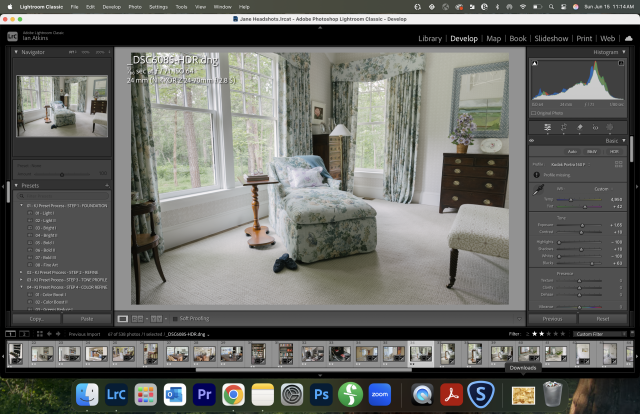
Task: Launch Premiere Pro from the Dock
Action: coord(207,394)
